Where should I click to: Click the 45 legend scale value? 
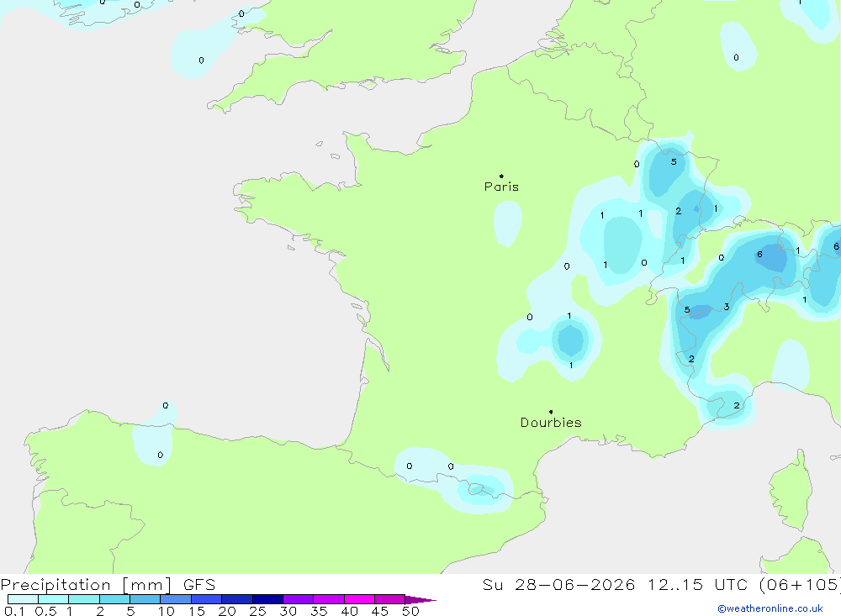(380, 611)
